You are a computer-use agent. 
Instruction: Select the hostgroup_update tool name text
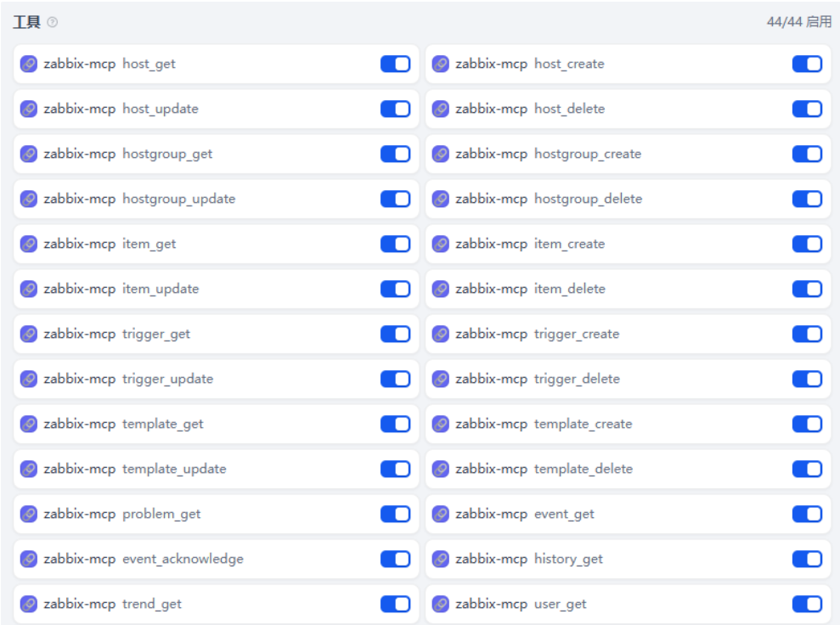tap(179, 200)
